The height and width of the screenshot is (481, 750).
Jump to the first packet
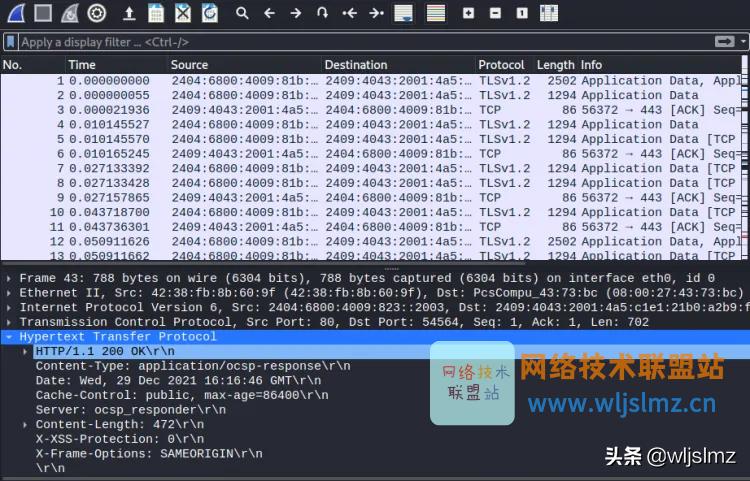pyautogui.click(x=350, y=13)
